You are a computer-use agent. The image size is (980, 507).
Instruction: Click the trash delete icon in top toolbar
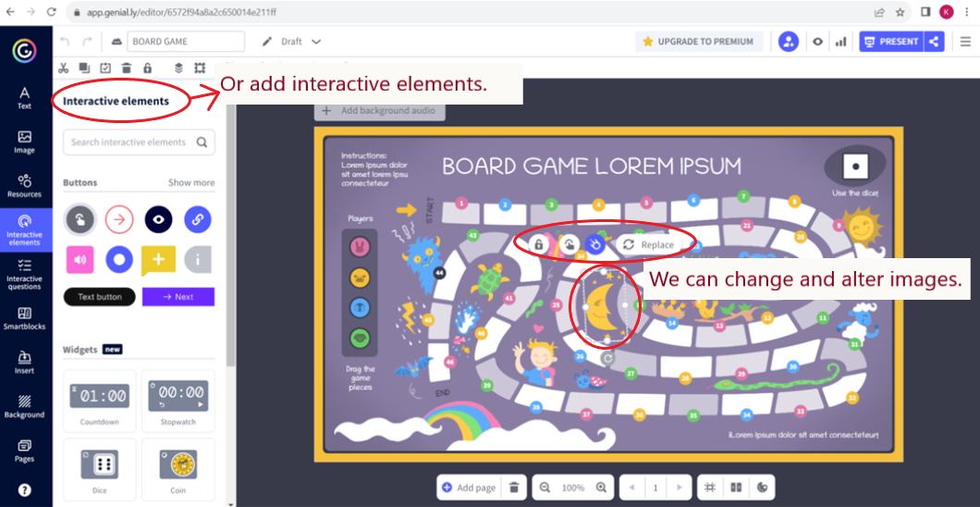[x=126, y=68]
